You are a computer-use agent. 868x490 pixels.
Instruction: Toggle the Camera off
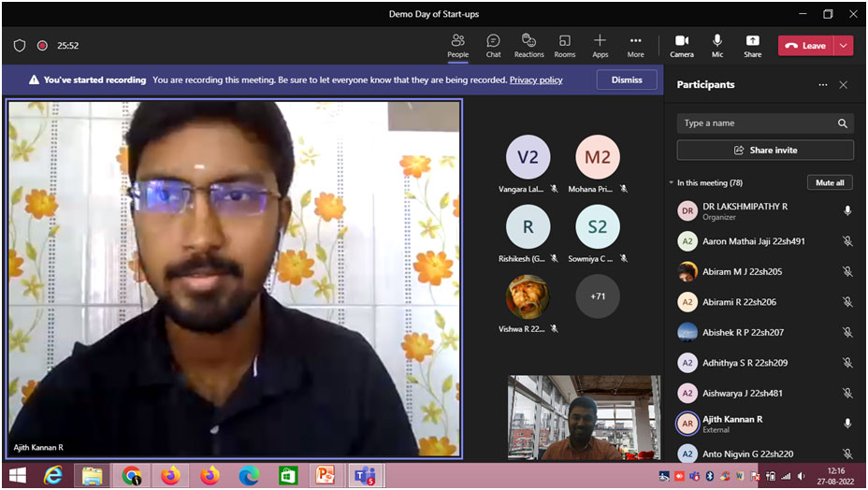[x=682, y=44]
